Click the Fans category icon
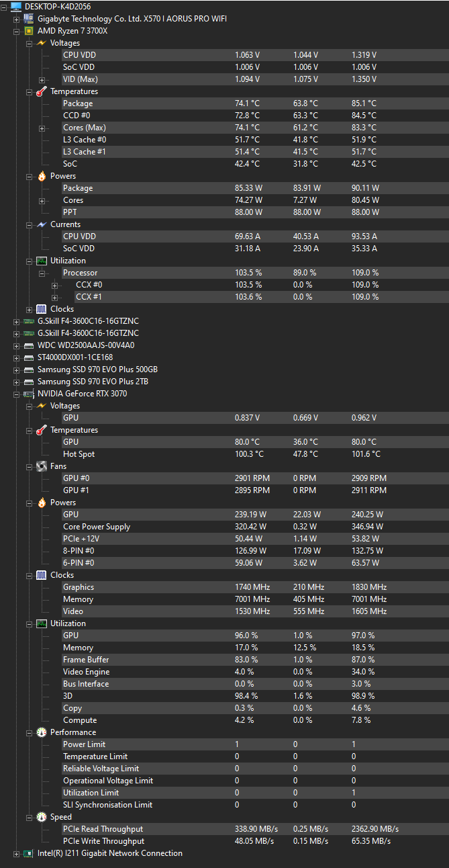Screen dimensions: 449x868 pos(42,466)
